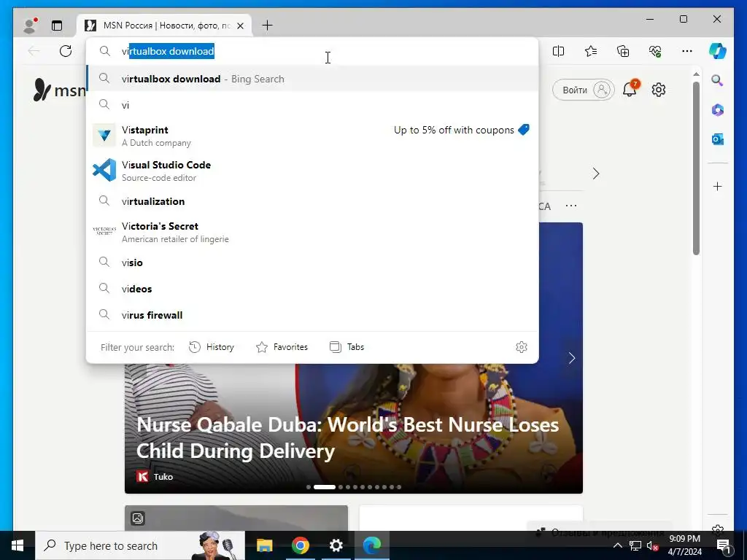This screenshot has width=747, height=560.
Task: Add an app with sidebar plus icon
Action: 718,186
